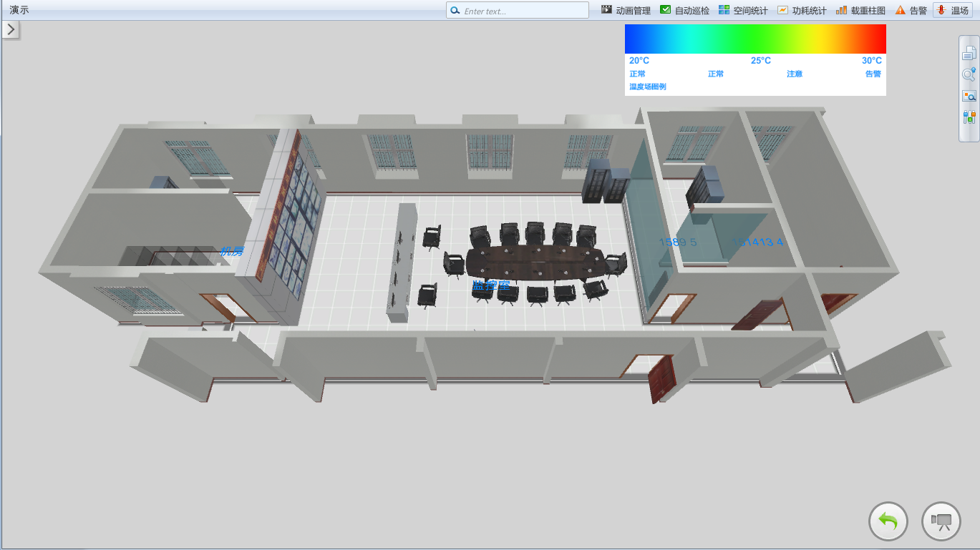980x550 pixels.
Task: Select the 机房 room label
Action: click(232, 251)
